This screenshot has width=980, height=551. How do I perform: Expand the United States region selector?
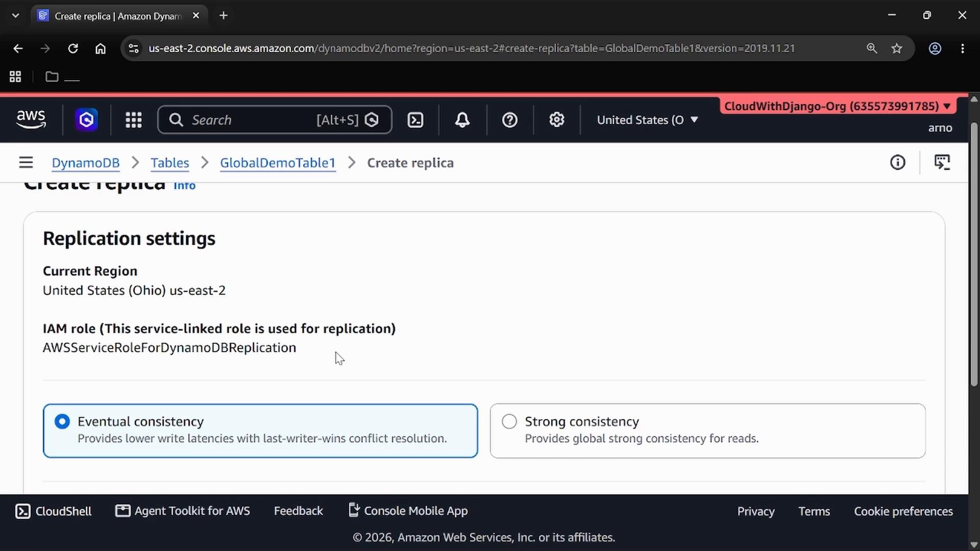[647, 120]
